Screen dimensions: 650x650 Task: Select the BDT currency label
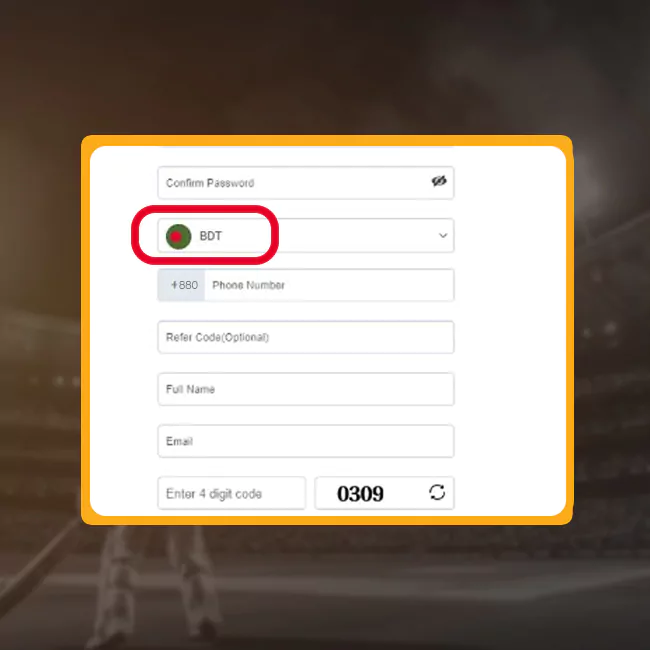[x=211, y=236]
